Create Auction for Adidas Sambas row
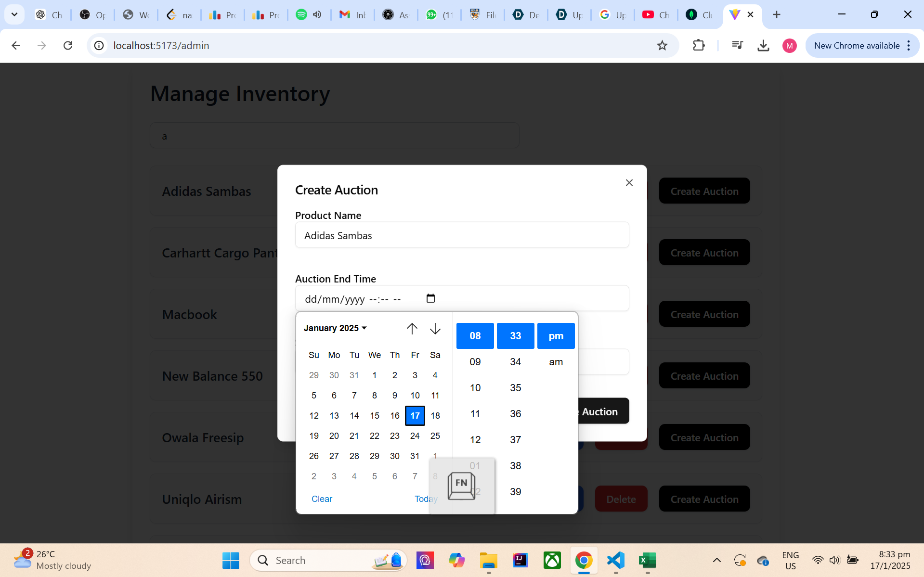924x577 pixels. click(x=704, y=191)
